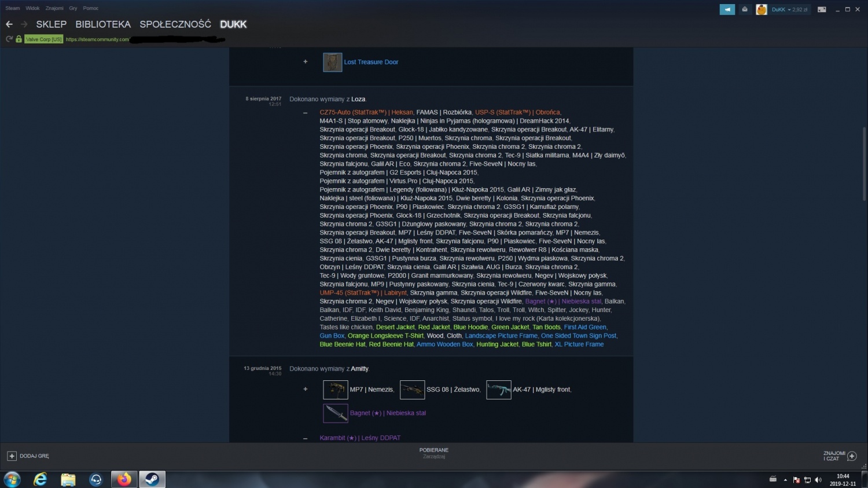Click the friends chat plus icon

[852, 456]
